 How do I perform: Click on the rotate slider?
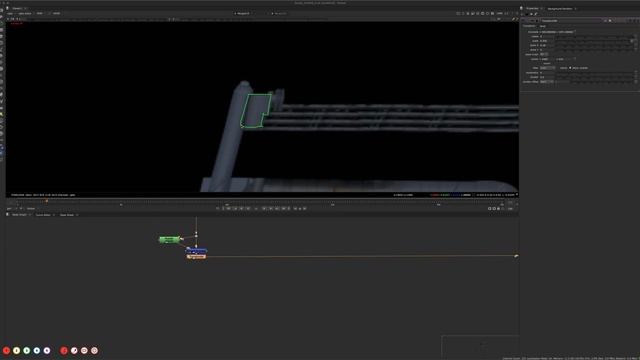coord(594,37)
